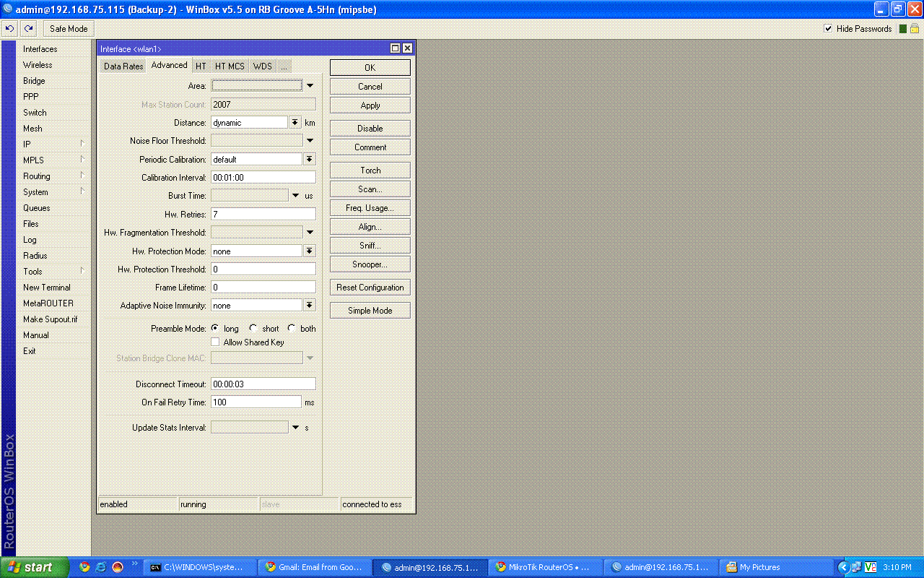
Task: Click Disconnect Timeout input field
Action: tap(263, 384)
